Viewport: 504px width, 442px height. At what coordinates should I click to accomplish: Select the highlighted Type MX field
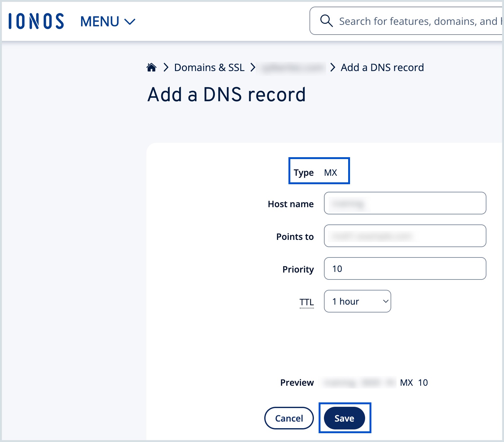click(x=319, y=171)
